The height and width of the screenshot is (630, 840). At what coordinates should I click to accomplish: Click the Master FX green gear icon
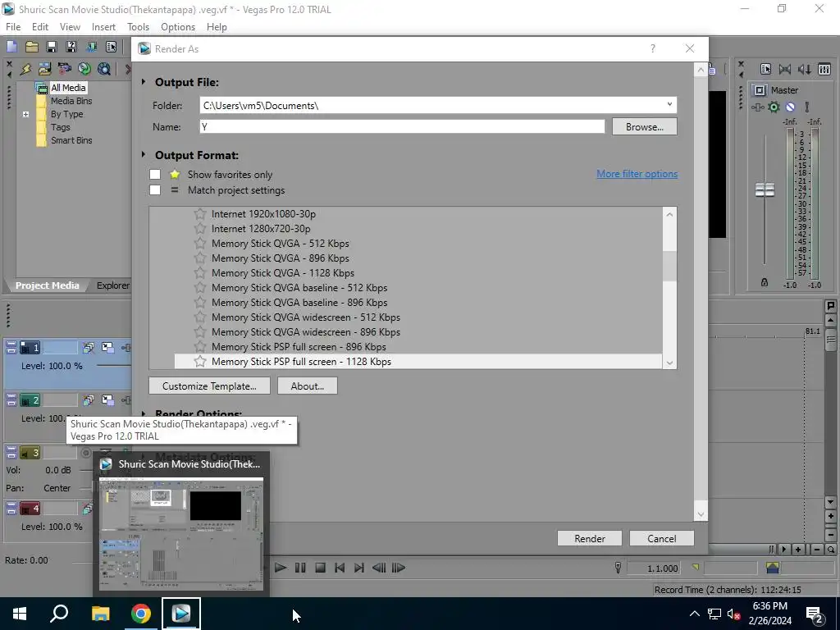coord(774,107)
